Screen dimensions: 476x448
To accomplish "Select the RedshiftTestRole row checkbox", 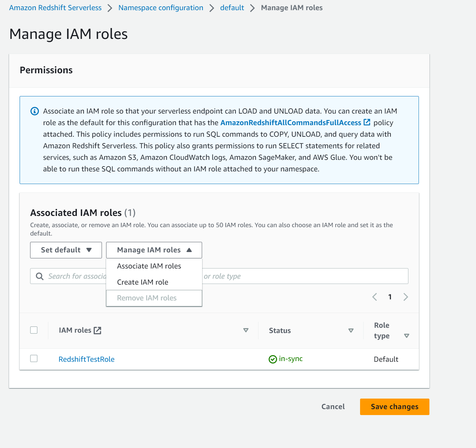I will [34, 359].
